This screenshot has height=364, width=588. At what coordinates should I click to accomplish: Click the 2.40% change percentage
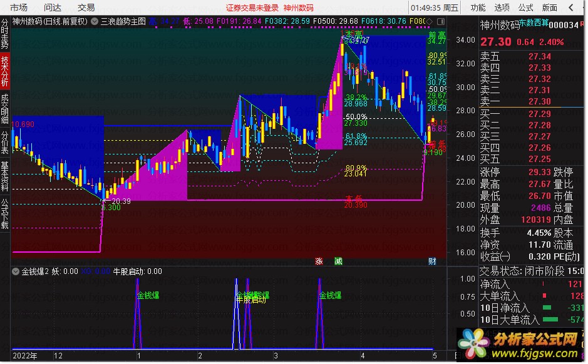[551, 42]
